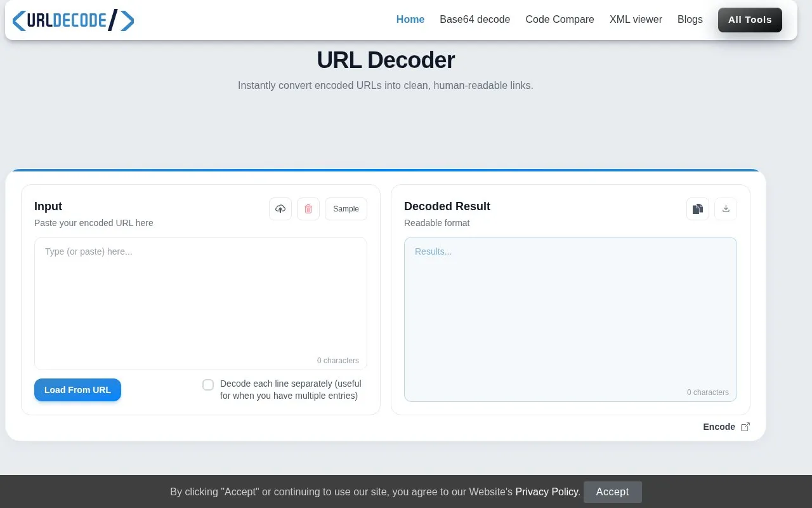Navigate to XML viewer
812x508 pixels.
click(x=636, y=20)
